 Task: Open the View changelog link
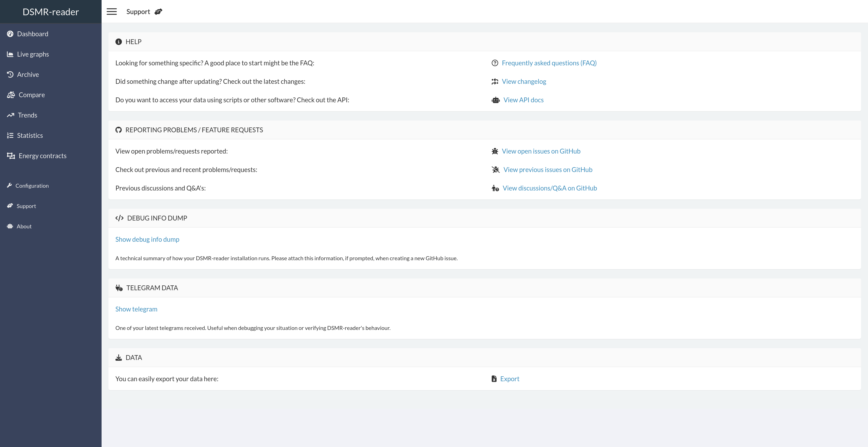[x=524, y=82]
